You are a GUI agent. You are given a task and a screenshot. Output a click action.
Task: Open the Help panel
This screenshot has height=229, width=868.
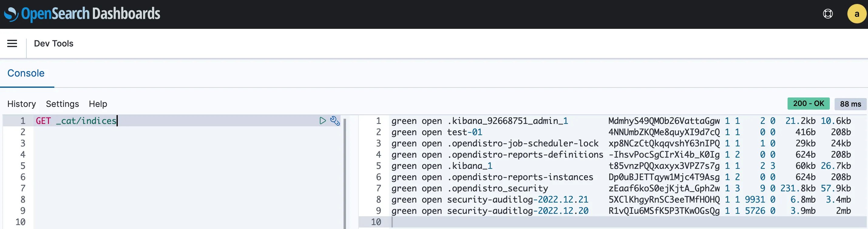point(98,104)
